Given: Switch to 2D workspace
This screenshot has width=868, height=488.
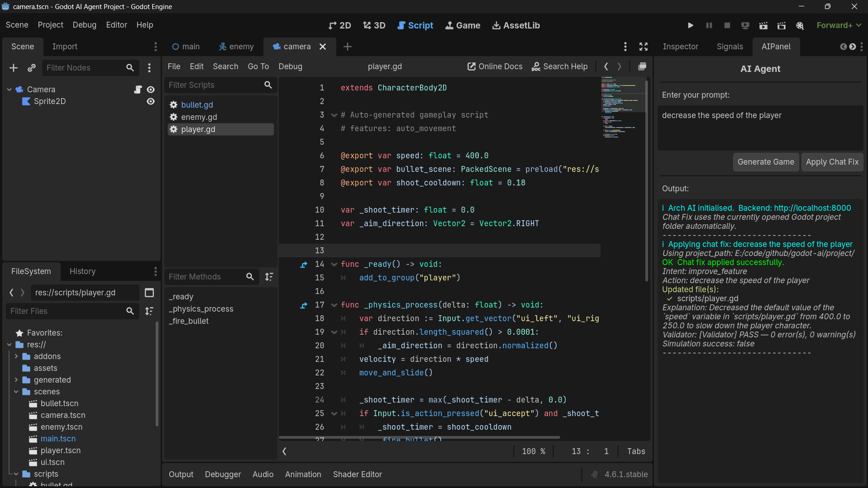Looking at the screenshot, I should coord(340,25).
